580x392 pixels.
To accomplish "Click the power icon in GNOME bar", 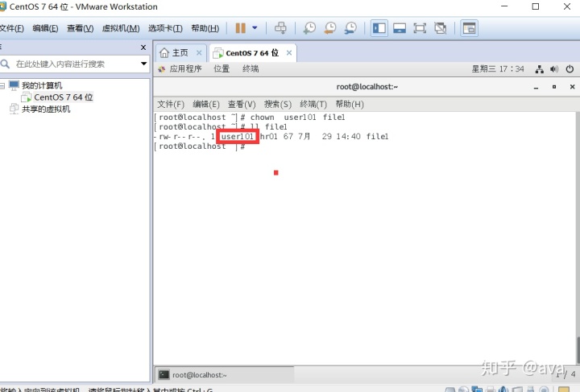I will click(x=570, y=69).
